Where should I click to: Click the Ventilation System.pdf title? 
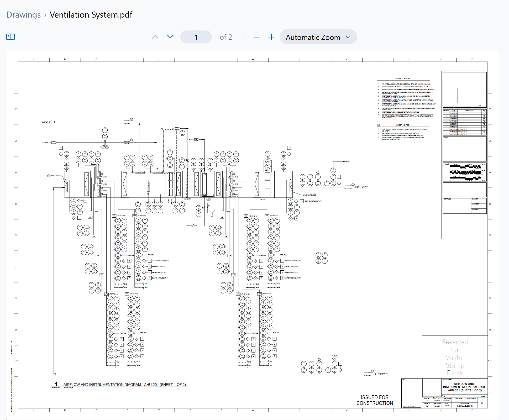point(91,15)
